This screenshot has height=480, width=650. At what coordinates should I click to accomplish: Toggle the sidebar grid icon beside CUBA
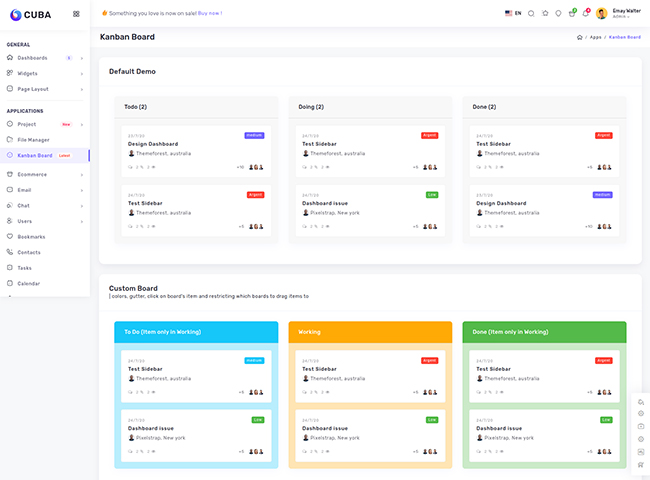point(77,14)
